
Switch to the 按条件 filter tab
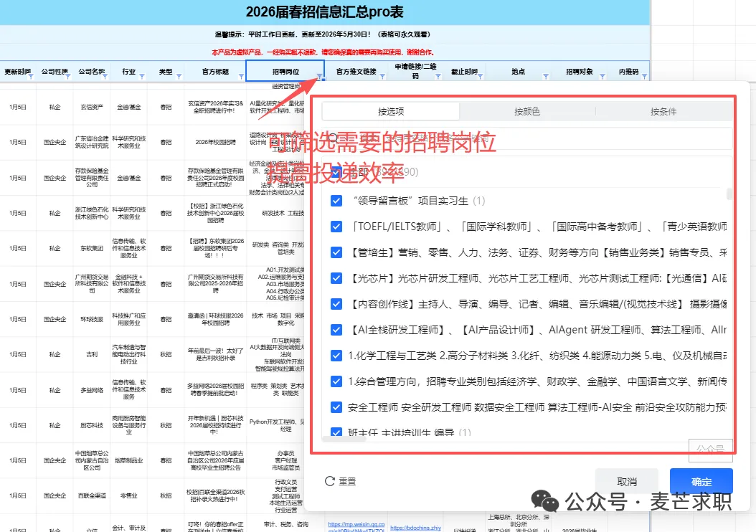tap(663, 112)
